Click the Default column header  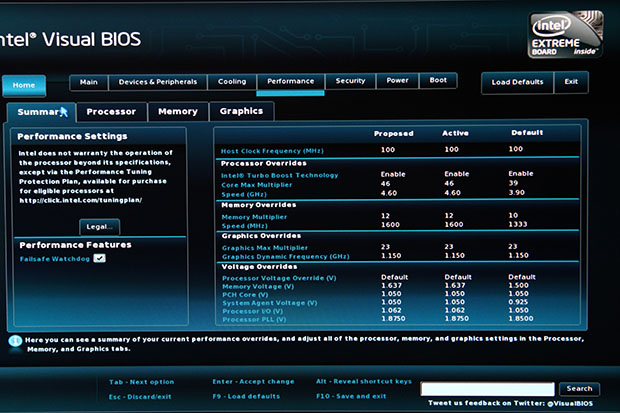pos(527,133)
